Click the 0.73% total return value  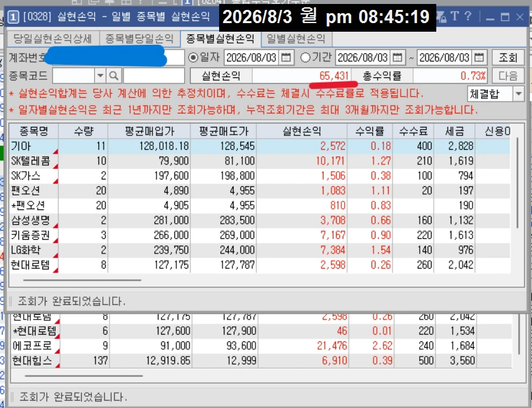(x=473, y=76)
